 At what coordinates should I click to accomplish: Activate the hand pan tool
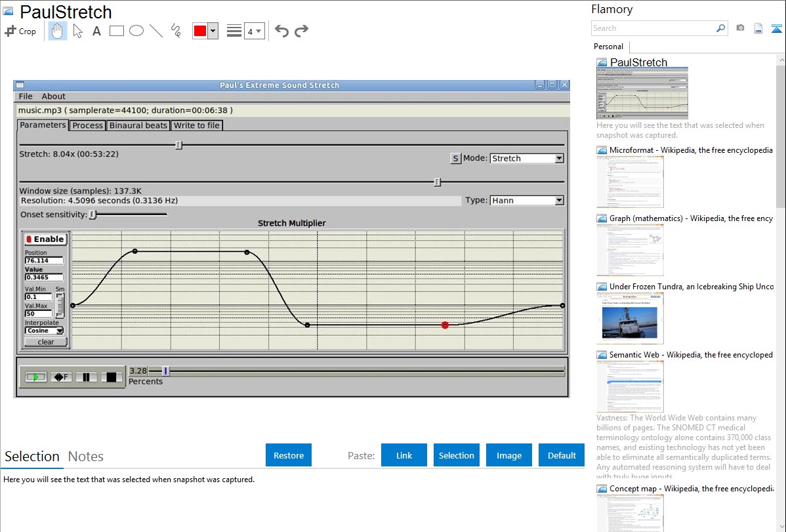[x=58, y=31]
